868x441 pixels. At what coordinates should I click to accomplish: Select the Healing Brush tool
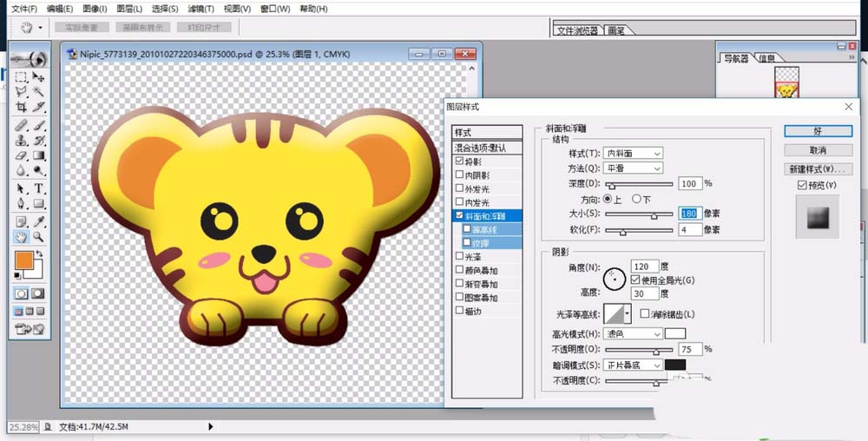pos(21,126)
